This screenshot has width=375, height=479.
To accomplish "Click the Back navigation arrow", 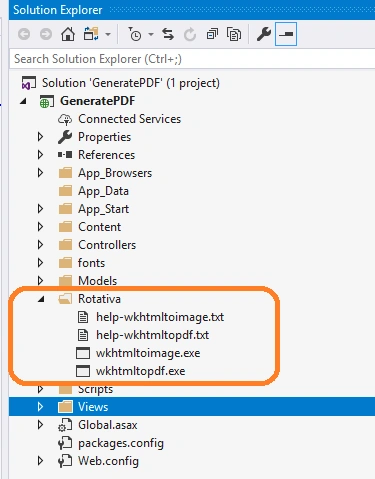I will click(24, 34).
